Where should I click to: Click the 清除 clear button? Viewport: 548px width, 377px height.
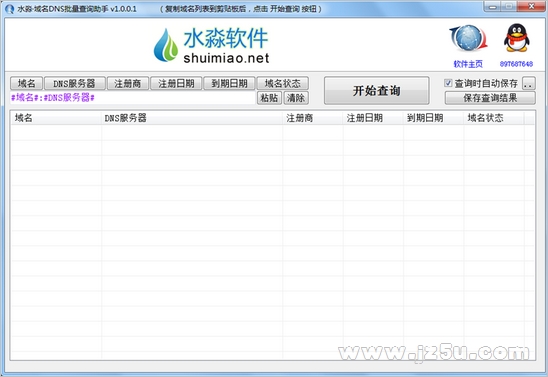click(x=296, y=98)
